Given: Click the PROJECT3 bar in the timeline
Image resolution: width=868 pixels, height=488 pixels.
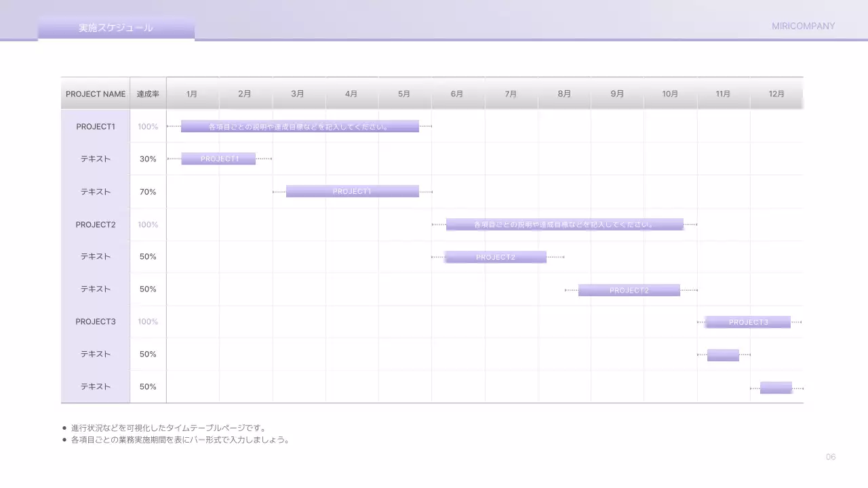Looking at the screenshot, I should click(747, 322).
